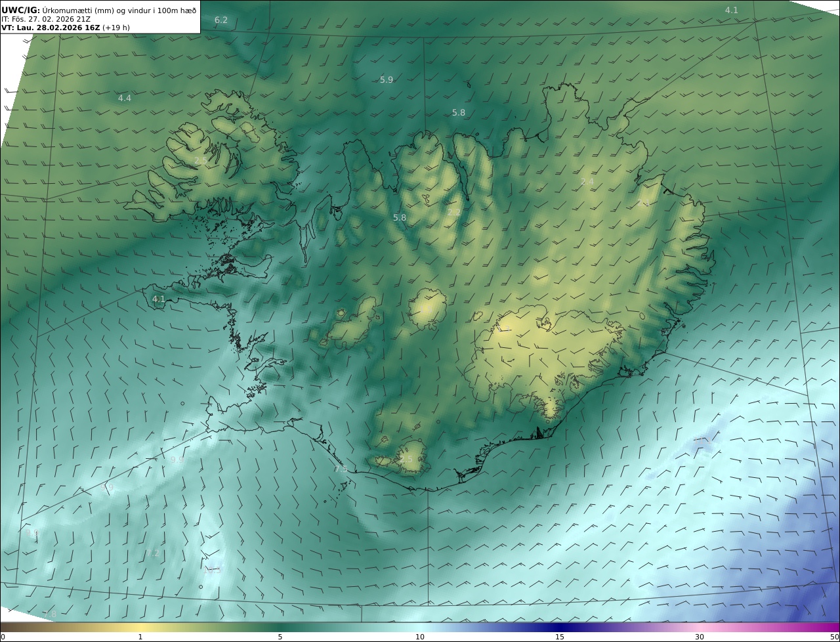Click the 4.4 value on the map
This screenshot has height=642, width=840.
click(125, 98)
